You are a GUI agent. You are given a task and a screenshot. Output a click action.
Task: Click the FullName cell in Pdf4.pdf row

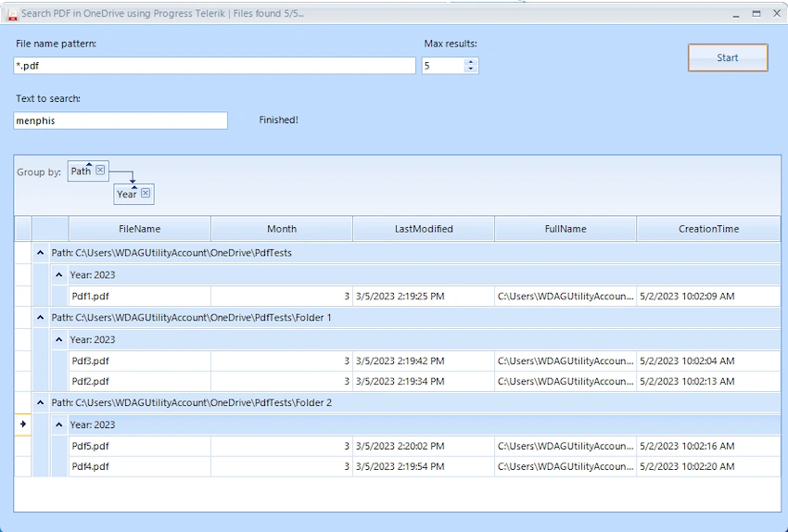pos(566,466)
